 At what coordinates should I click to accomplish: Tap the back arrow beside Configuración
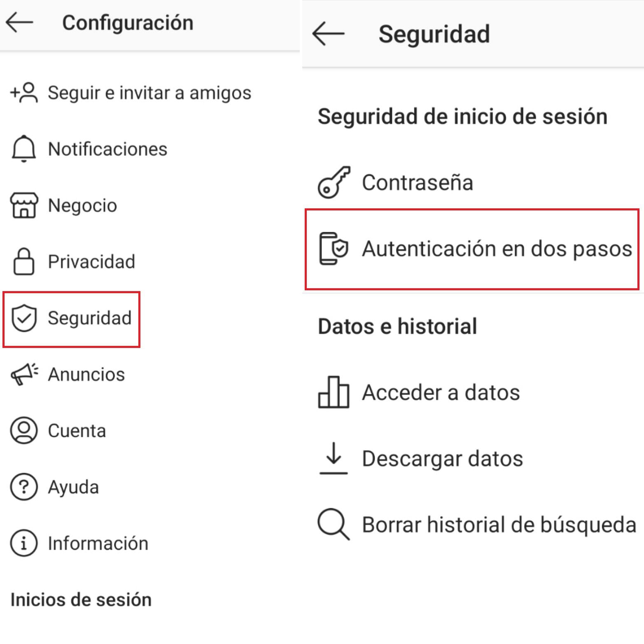tap(19, 22)
